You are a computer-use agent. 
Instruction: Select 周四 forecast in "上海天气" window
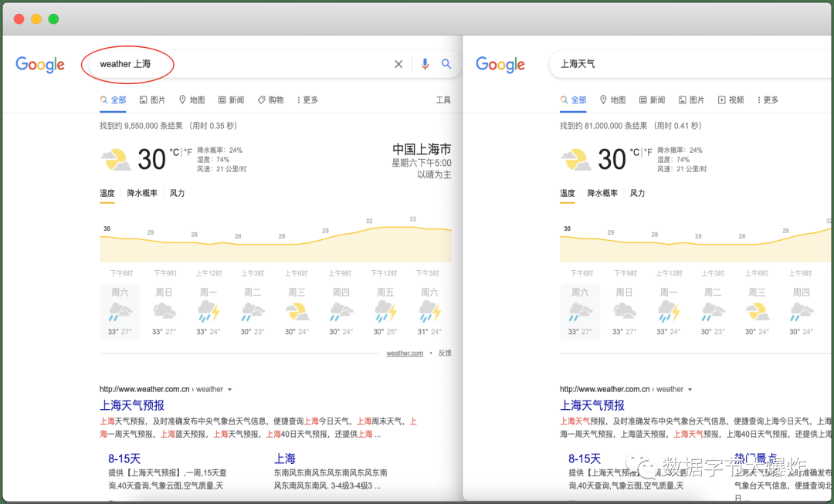801,312
